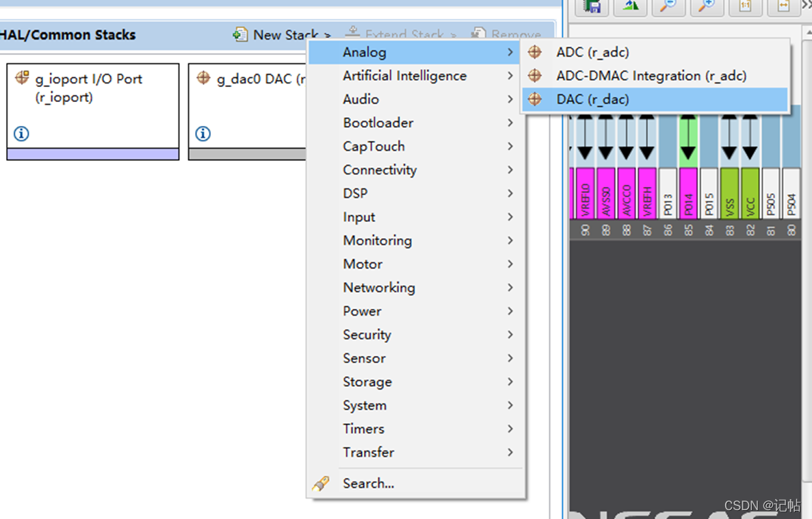This screenshot has height=519, width=812.
Task: Open the Artificial Intelligence category
Action: coord(415,76)
